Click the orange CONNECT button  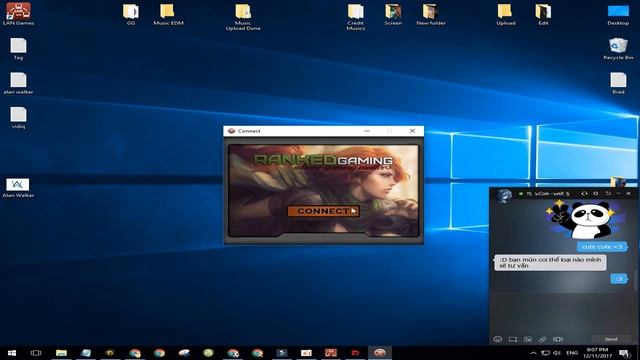click(x=323, y=211)
